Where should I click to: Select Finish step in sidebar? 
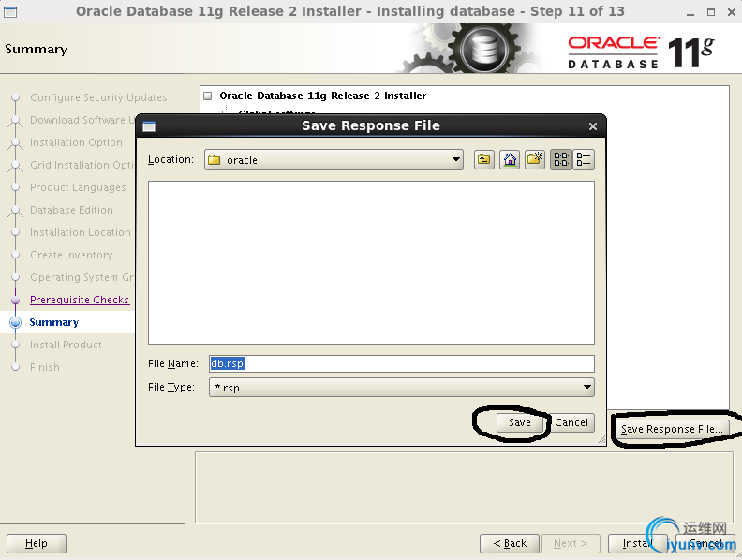click(45, 367)
